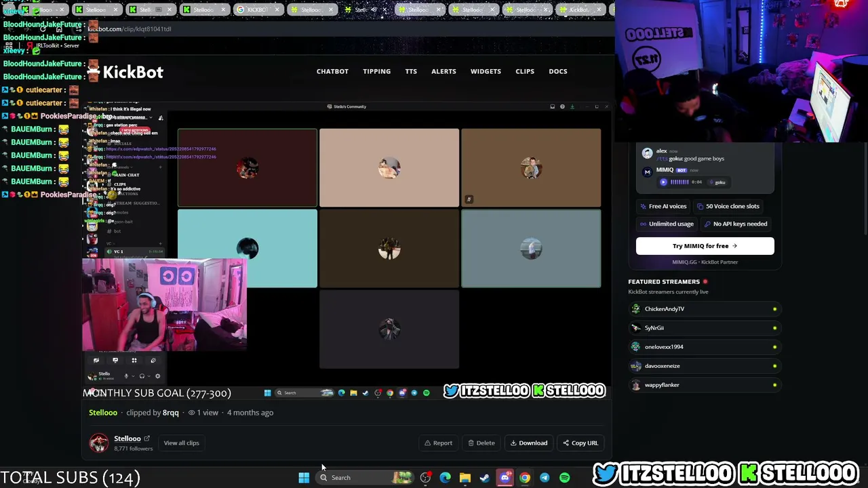Image resolution: width=868 pixels, height=488 pixels.
Task: Switch to the Google KICKBOT browser tab
Action: [x=258, y=9]
